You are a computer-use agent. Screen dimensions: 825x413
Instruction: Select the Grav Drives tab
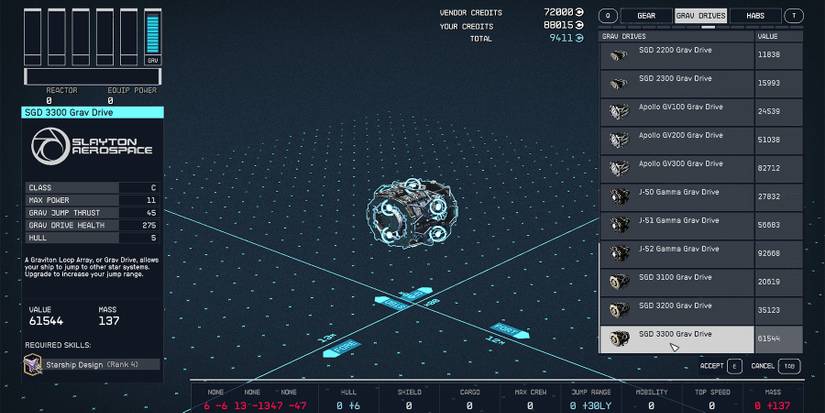coord(700,16)
